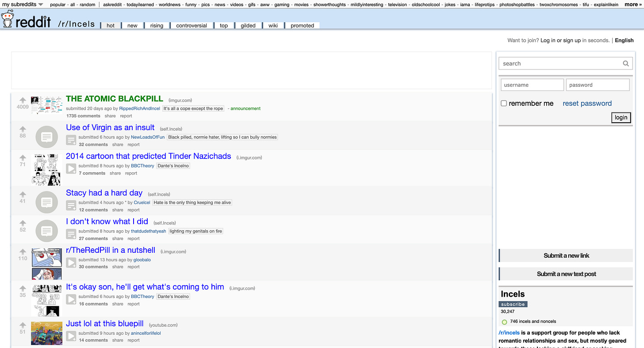Switch to the 'gilded' tab

(248, 25)
